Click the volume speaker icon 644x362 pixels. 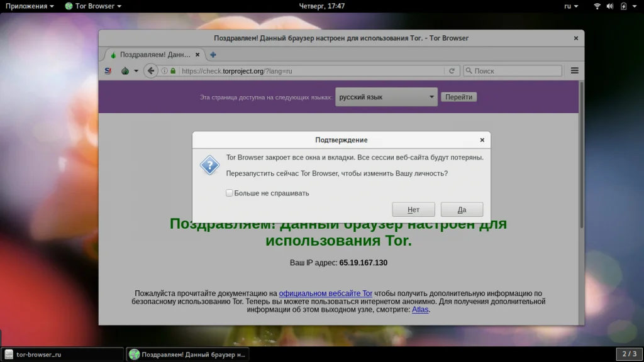610,6
